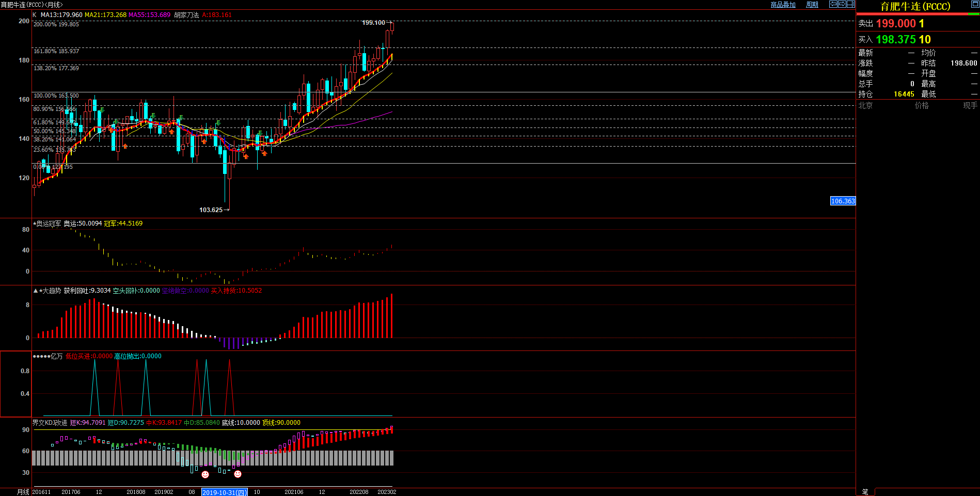Click the MA21:173.268 indicator label
This screenshot has height=496, width=980.
pos(105,15)
